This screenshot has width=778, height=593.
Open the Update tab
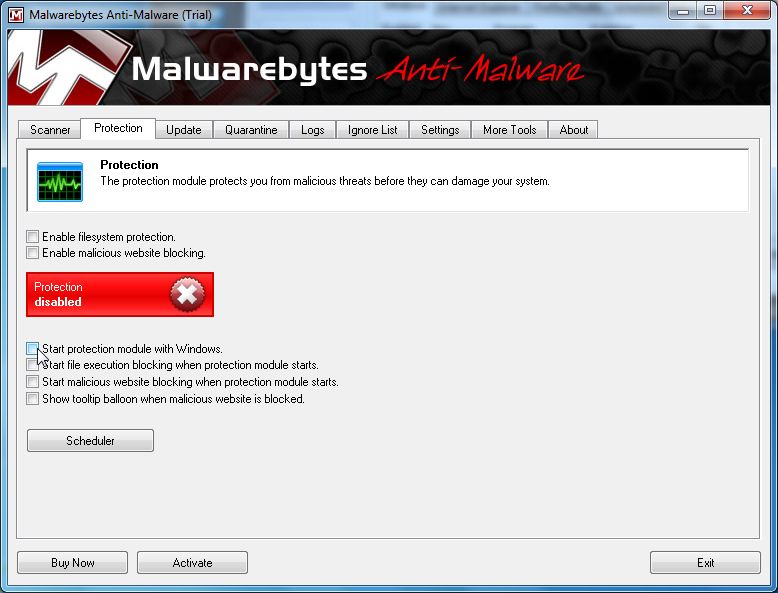(x=184, y=130)
